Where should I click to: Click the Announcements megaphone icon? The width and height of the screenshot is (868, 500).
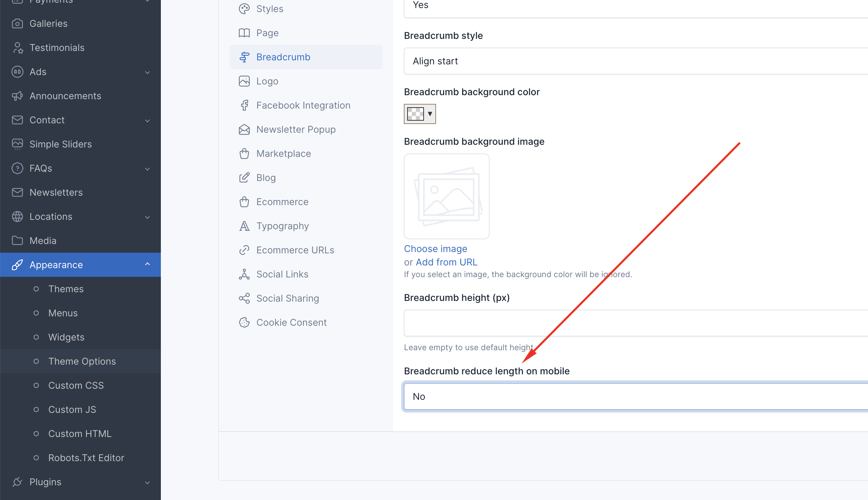pos(17,96)
